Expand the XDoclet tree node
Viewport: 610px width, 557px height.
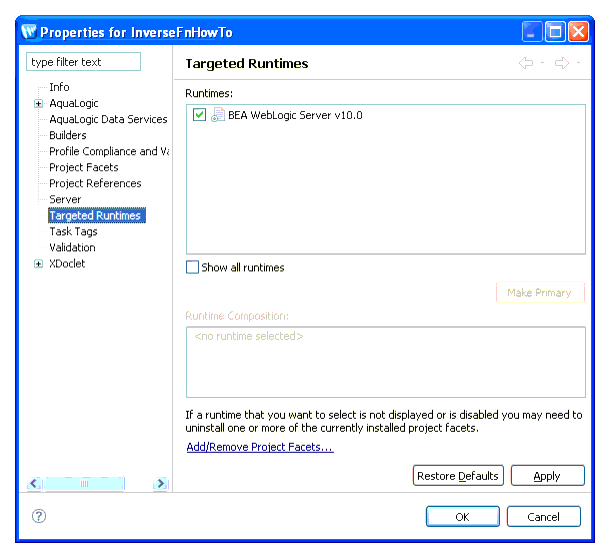click(x=38, y=264)
